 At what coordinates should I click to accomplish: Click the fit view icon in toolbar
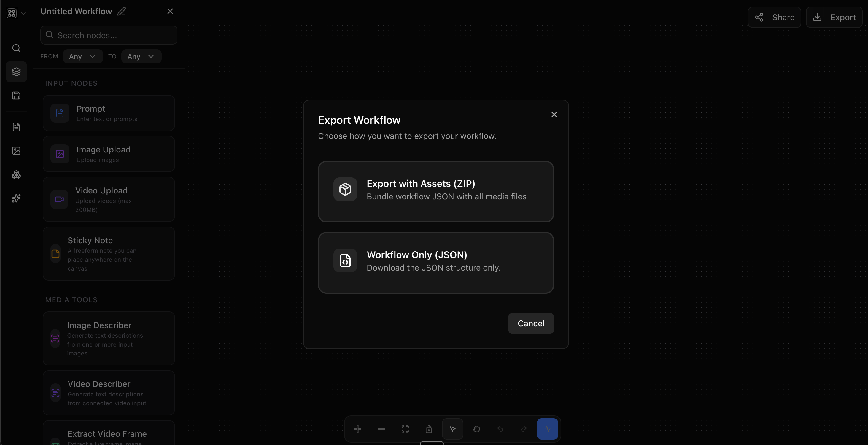point(405,429)
